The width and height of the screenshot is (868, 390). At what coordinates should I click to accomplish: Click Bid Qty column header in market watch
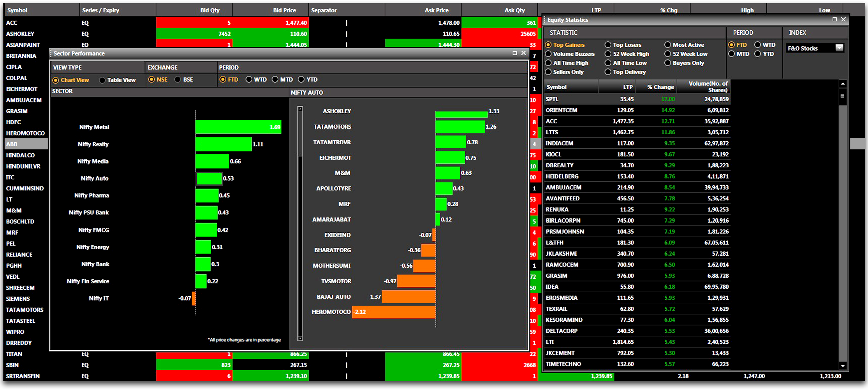click(x=194, y=10)
